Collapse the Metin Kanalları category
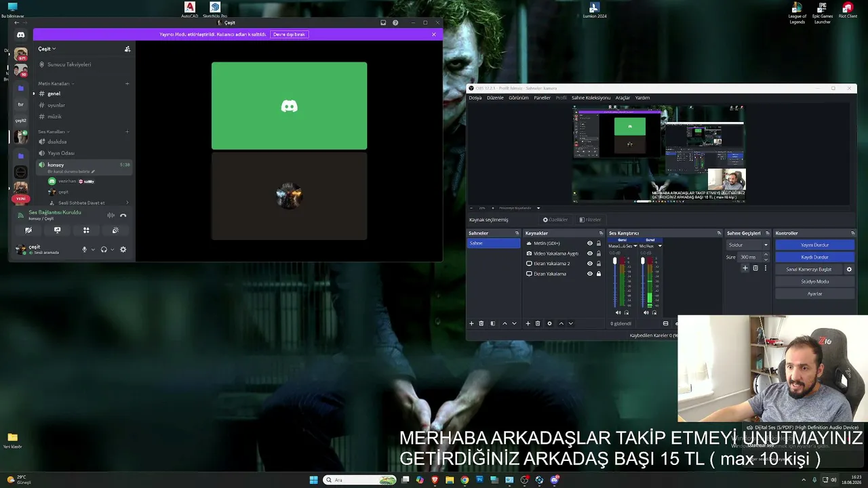The width and height of the screenshot is (868, 488). pyautogui.click(x=56, y=83)
